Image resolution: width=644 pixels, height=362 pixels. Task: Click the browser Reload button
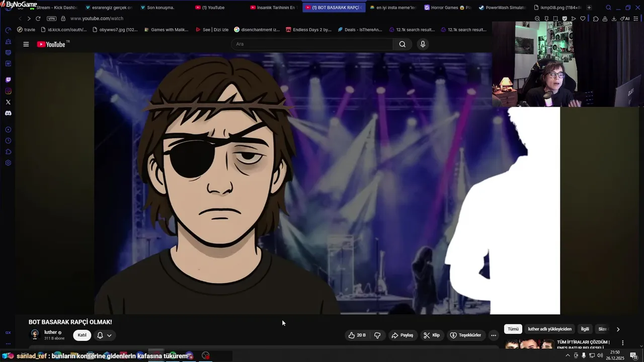[x=38, y=19]
